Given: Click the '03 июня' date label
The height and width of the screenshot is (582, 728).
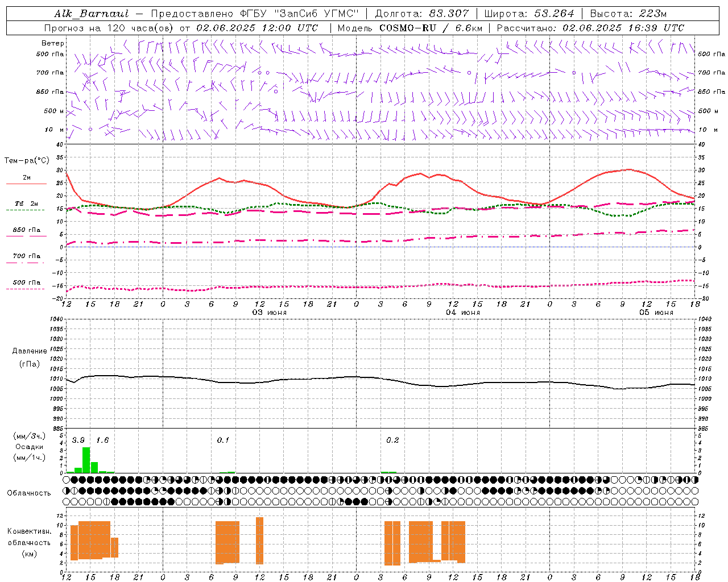Looking at the screenshot, I should 270,313.
